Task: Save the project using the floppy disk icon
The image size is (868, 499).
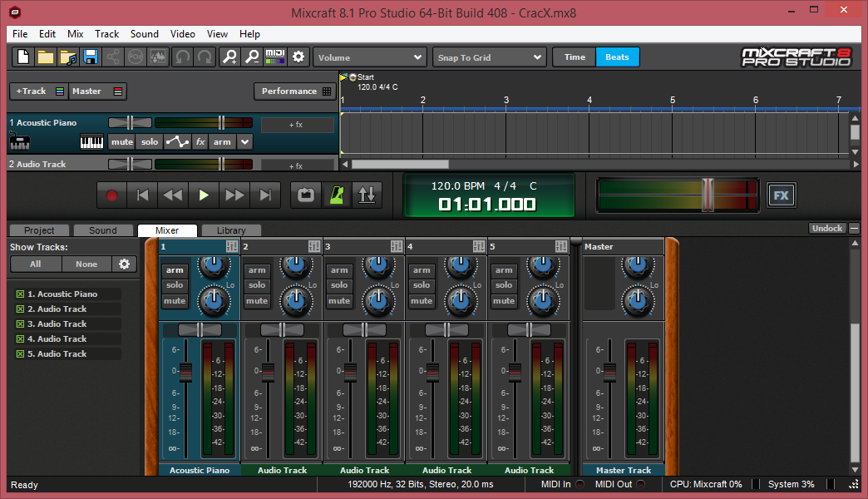Action: pos(91,57)
